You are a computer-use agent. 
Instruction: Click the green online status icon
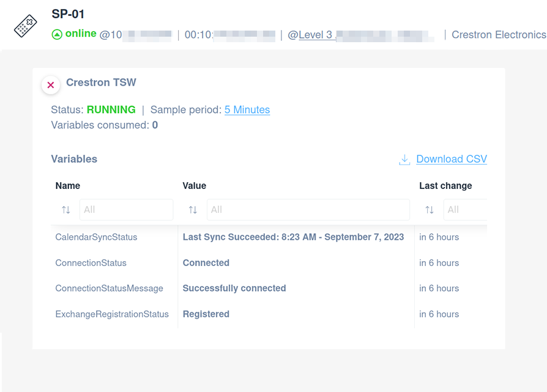pyautogui.click(x=57, y=34)
